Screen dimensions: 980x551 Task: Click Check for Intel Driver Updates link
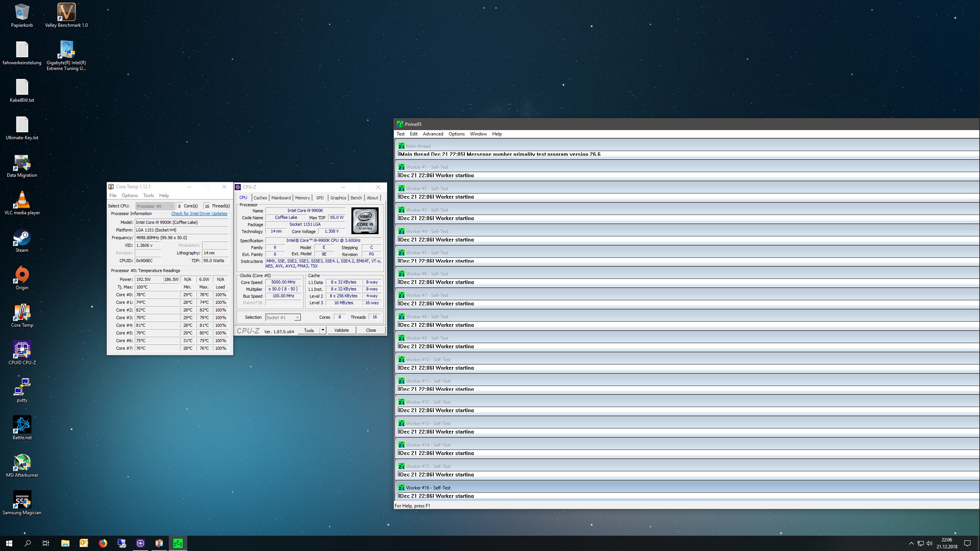point(199,214)
